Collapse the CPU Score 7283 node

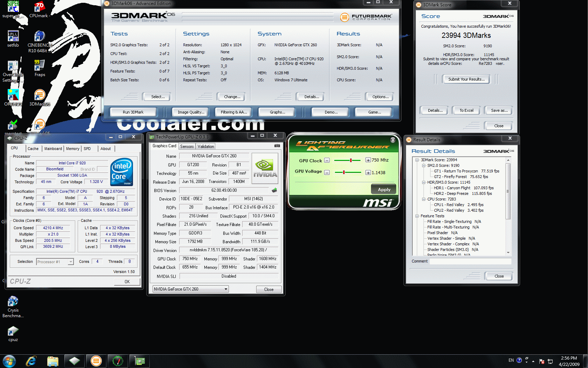[423, 199]
